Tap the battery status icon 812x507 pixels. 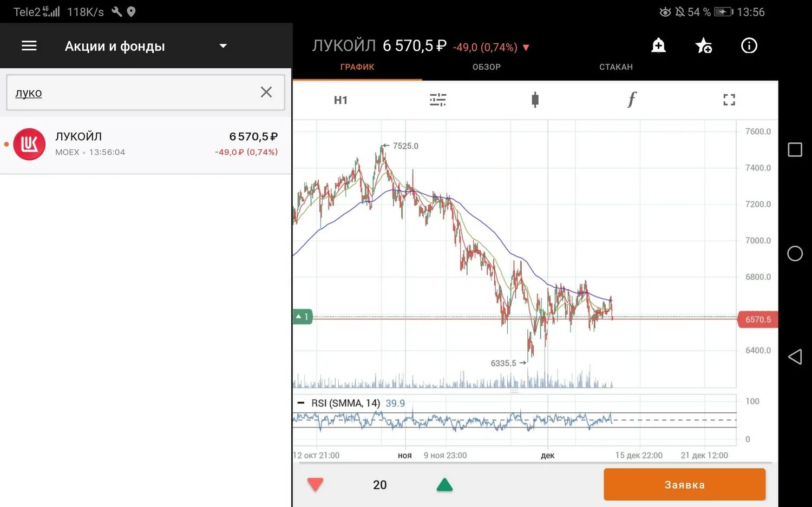(x=723, y=12)
